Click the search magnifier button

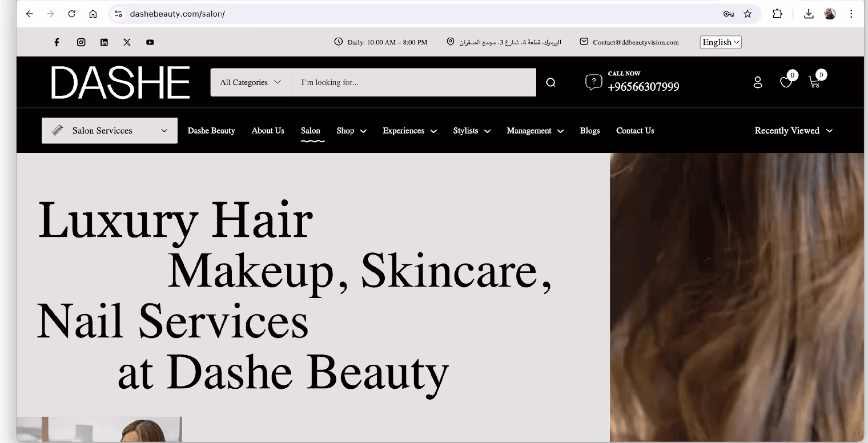click(550, 83)
